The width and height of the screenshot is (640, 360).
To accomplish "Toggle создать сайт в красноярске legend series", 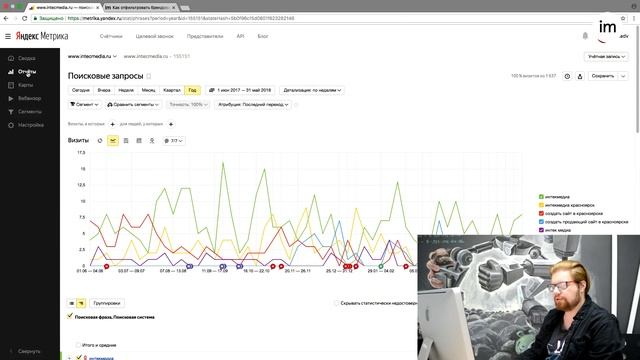I will tap(571, 213).
